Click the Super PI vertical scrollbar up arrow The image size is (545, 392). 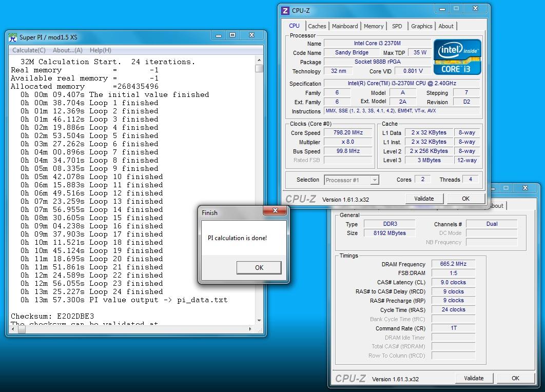pos(259,60)
